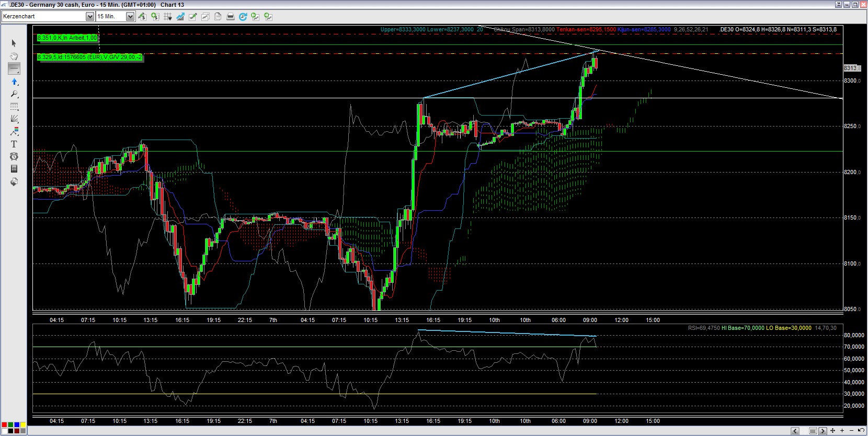Screen dimensions: 868x436
Task: Select the Fibonacci fan drawing tool
Action: coord(14,119)
